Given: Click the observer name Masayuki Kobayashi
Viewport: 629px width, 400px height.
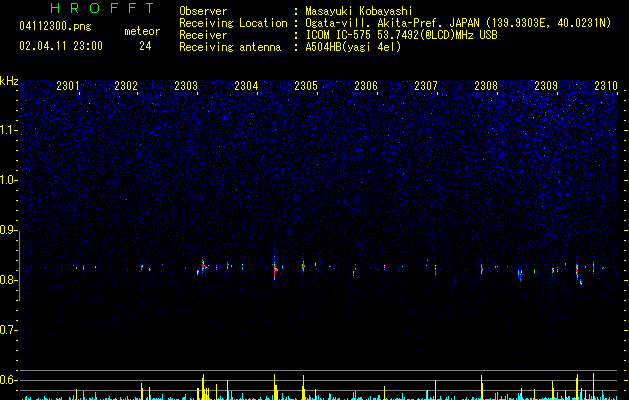Looking at the screenshot, I should pyautogui.click(x=359, y=11).
